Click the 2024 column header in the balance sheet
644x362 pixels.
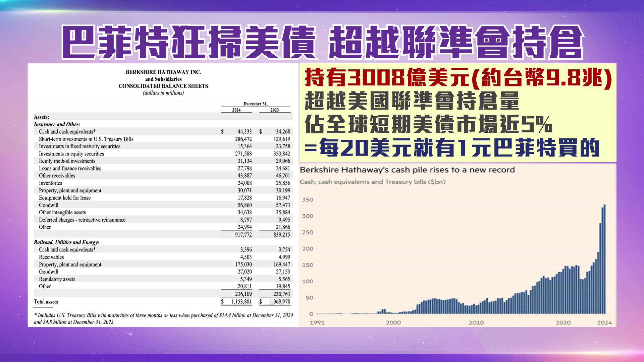click(x=236, y=110)
